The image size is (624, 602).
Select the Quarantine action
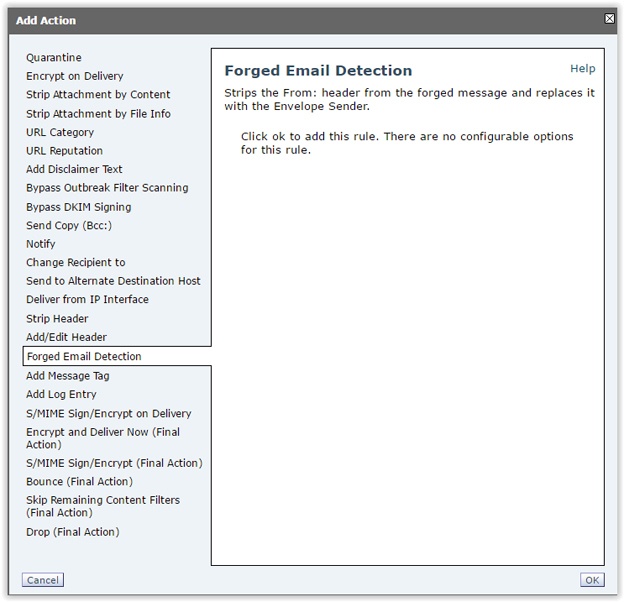tap(54, 58)
